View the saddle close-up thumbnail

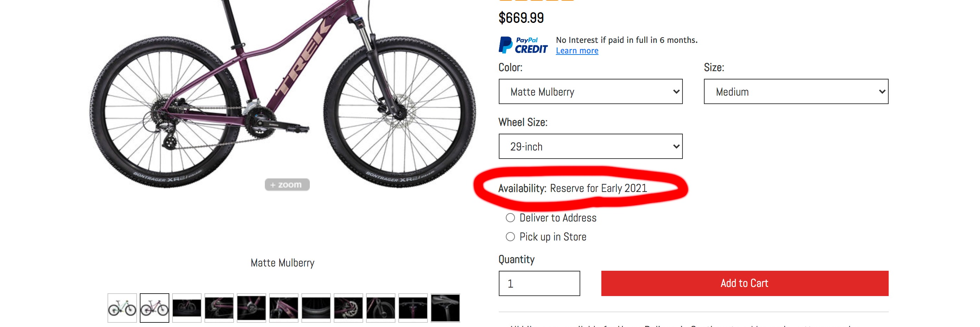[445, 308]
